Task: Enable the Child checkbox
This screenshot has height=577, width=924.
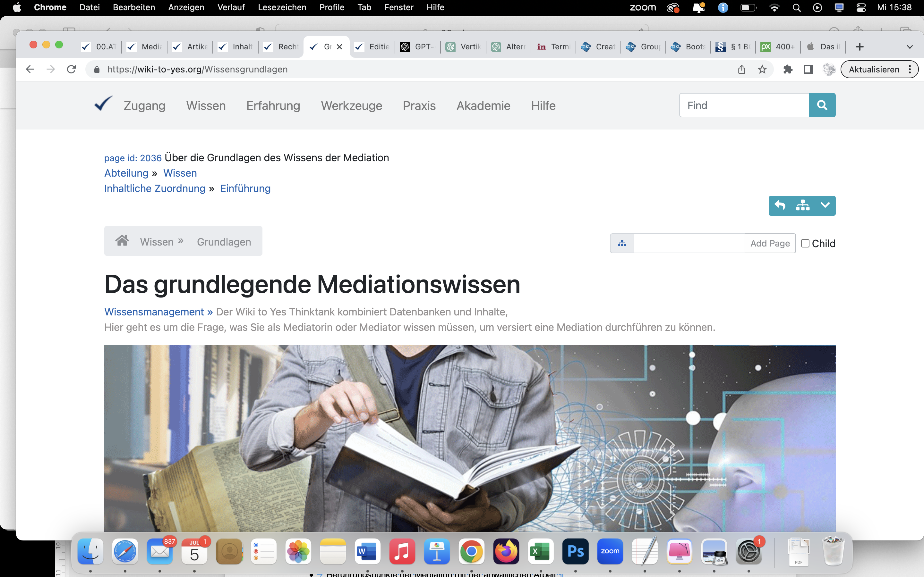Action: [805, 243]
